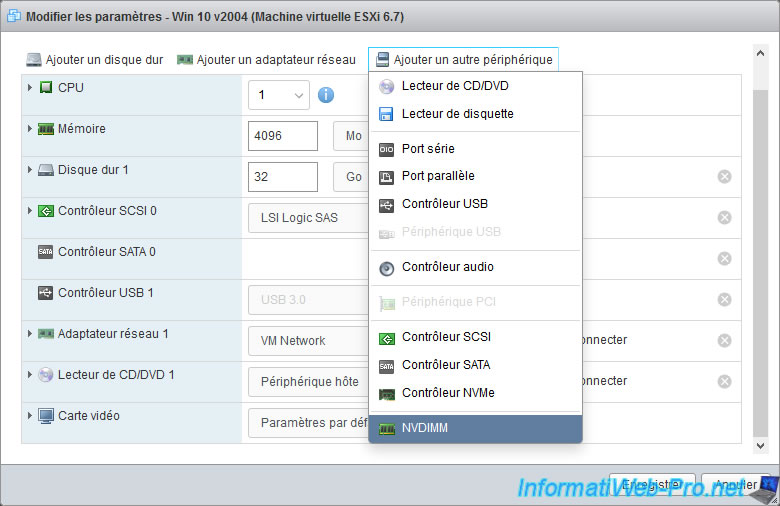The image size is (780, 506).
Task: Select Lecteur de CD/DVD from menu
Action: point(455,87)
